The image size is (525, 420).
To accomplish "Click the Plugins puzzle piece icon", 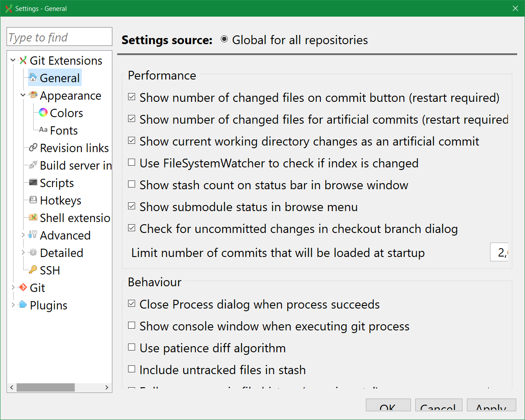I will point(23,305).
